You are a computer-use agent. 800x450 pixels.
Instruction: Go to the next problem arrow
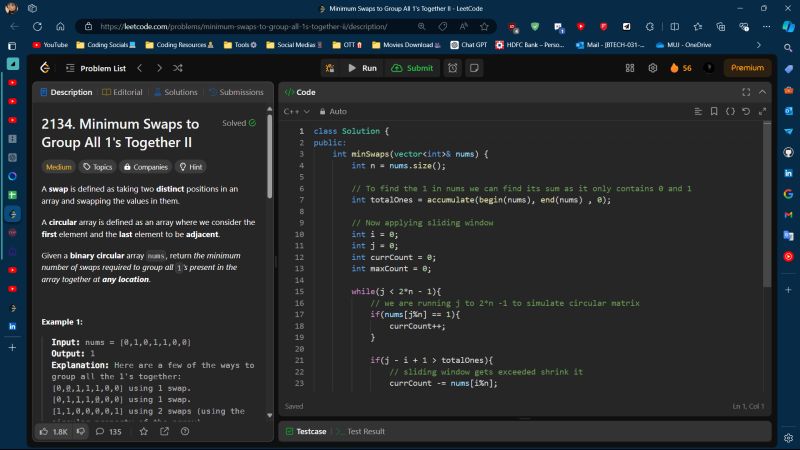pos(159,68)
